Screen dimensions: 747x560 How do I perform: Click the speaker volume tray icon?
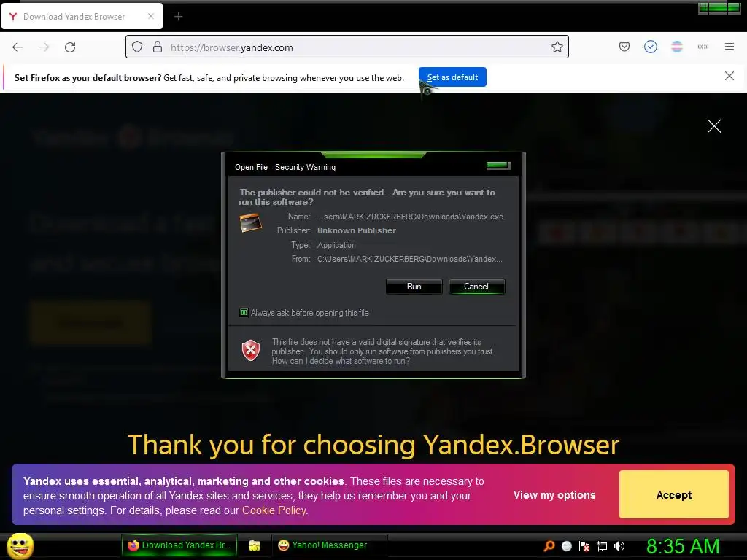[619, 546]
